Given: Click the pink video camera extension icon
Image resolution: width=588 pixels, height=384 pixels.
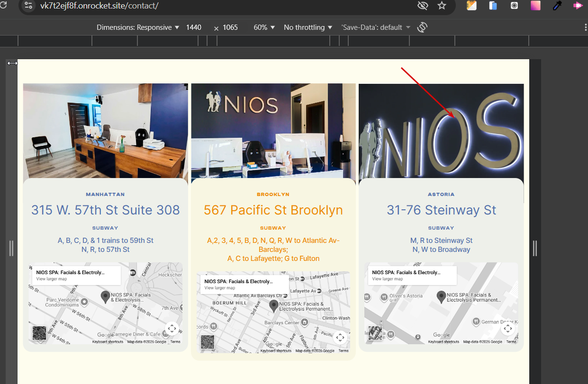Looking at the screenshot, I should [578, 6].
